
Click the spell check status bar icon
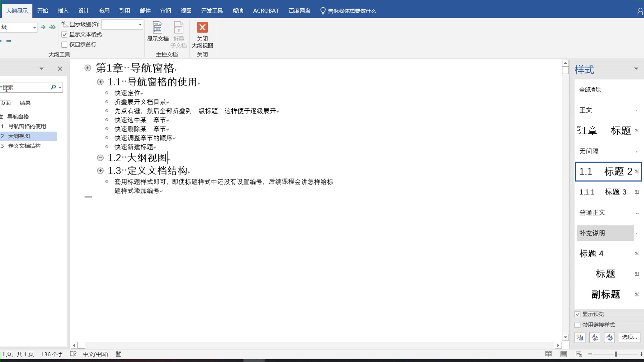73,354
